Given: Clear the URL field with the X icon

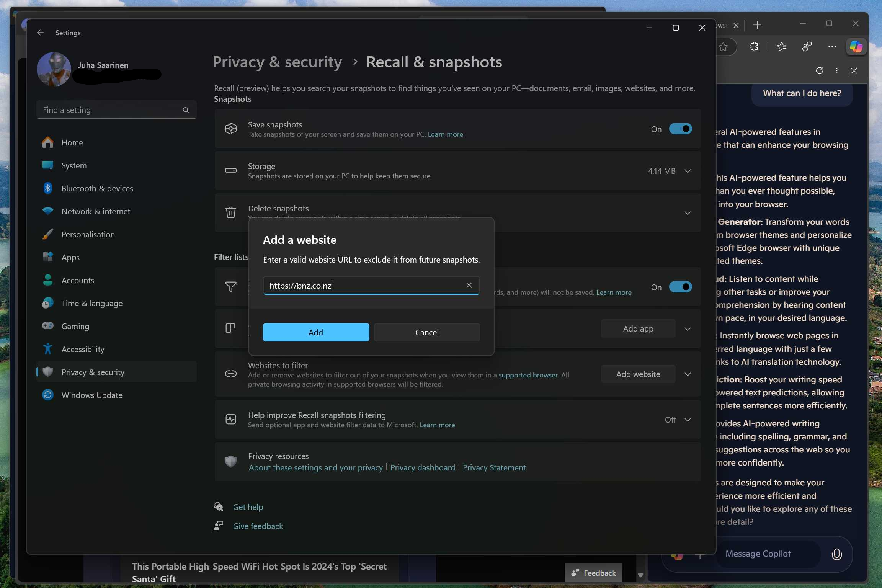Looking at the screenshot, I should point(469,286).
